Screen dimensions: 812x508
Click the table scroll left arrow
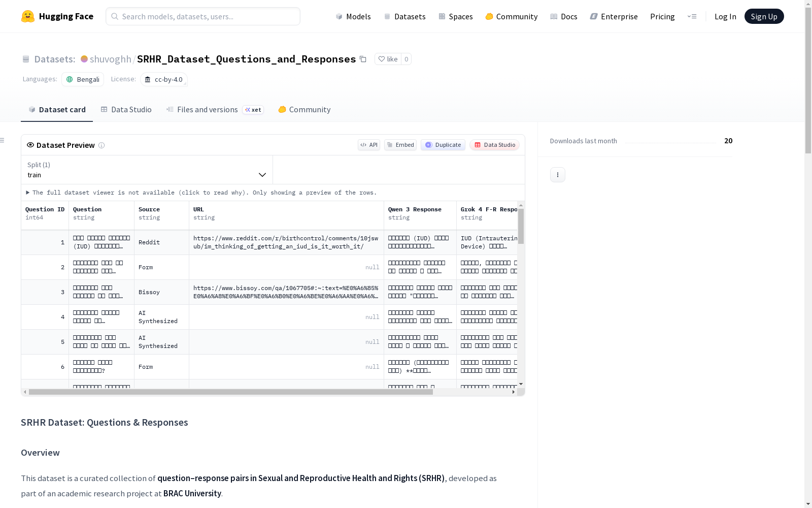(25, 392)
